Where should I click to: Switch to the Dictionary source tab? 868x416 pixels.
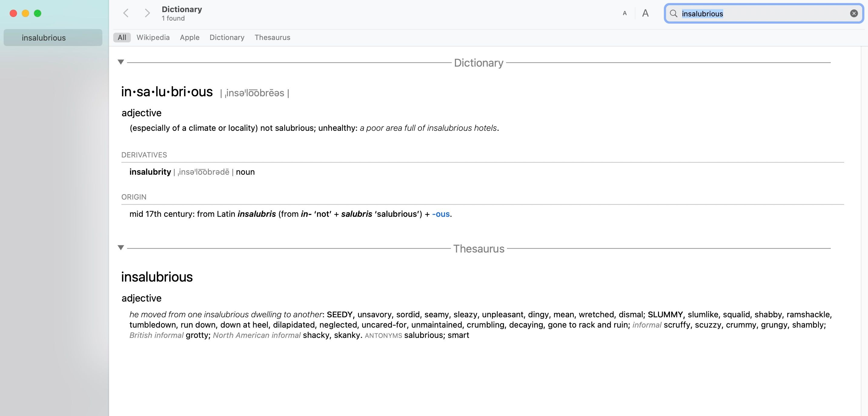(227, 37)
